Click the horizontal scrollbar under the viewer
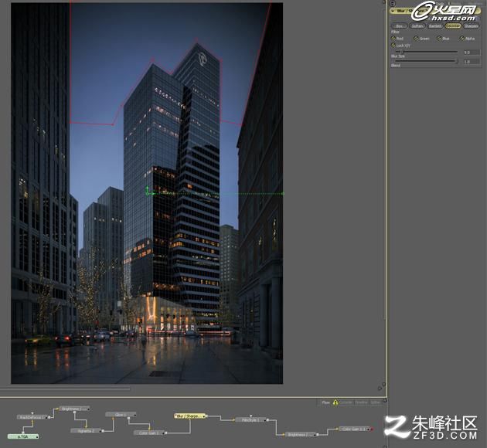This screenshot has width=487, height=448. point(65,388)
